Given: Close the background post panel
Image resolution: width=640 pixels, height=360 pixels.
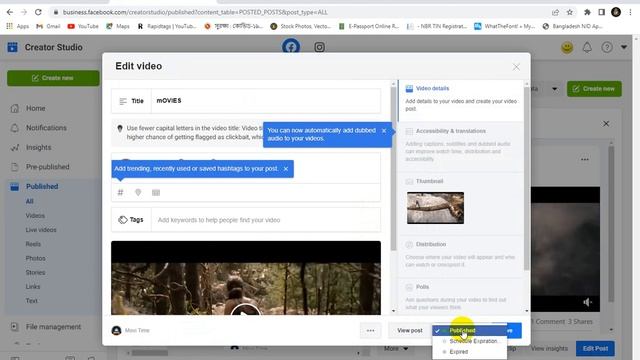Looking at the screenshot, I should 606,124.
